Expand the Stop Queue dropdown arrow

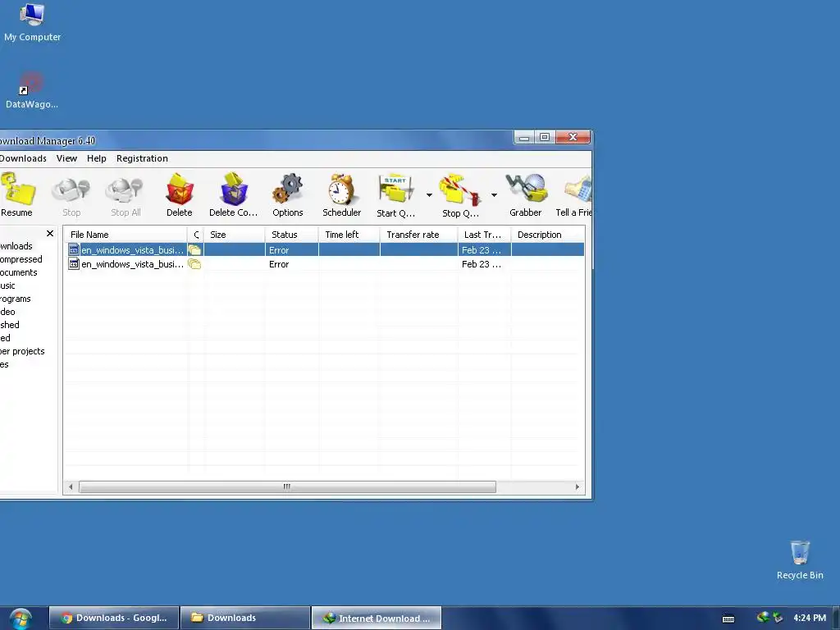coord(494,195)
